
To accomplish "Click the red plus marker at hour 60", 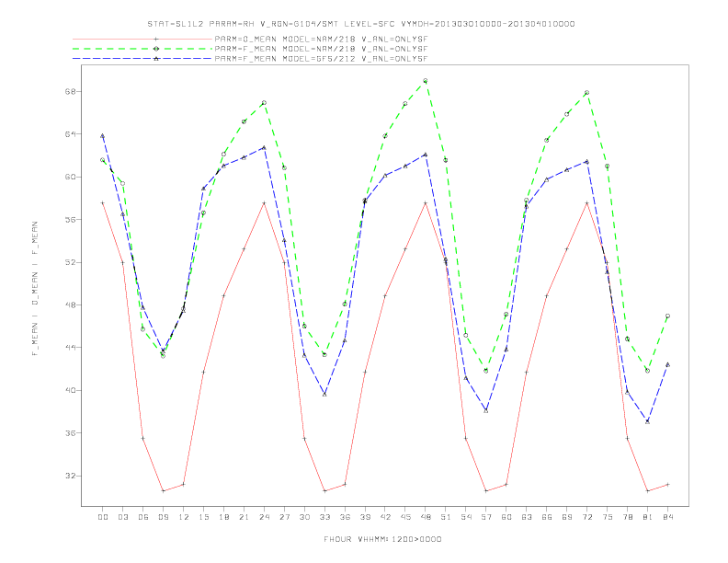I will click(506, 485).
